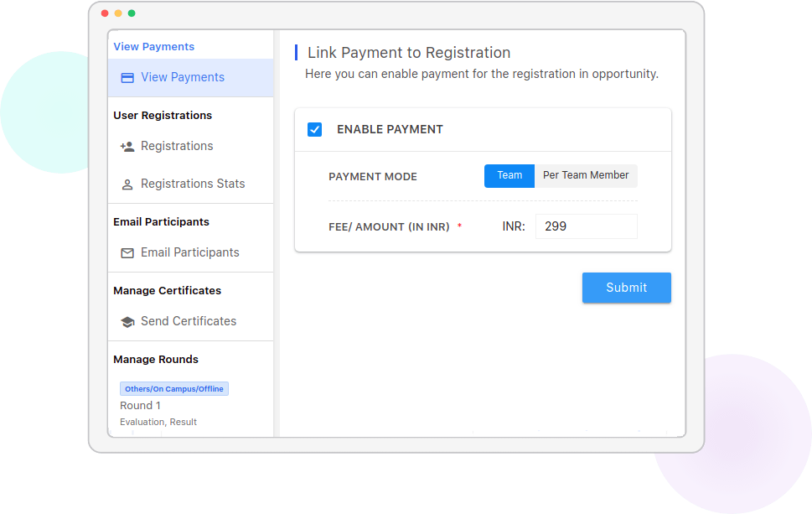This screenshot has width=812, height=514.
Task: Click the green window maximize dot
Action: (x=132, y=13)
